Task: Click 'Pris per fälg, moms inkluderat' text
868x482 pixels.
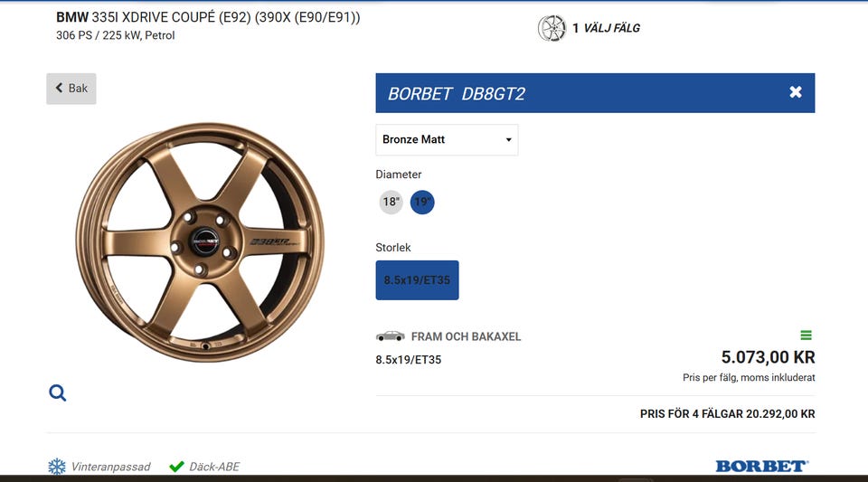Action: click(749, 377)
